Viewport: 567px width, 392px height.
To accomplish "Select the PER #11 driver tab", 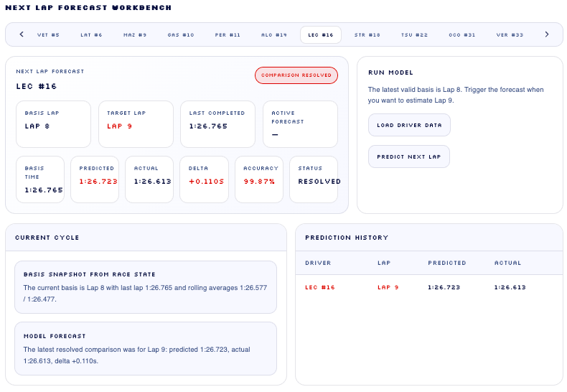I will pos(228,34).
